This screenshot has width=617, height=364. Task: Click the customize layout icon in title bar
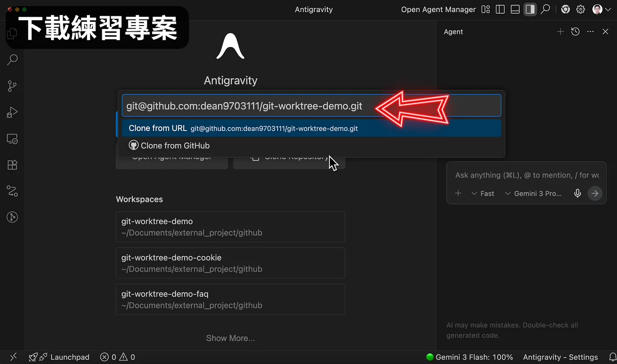point(486,9)
